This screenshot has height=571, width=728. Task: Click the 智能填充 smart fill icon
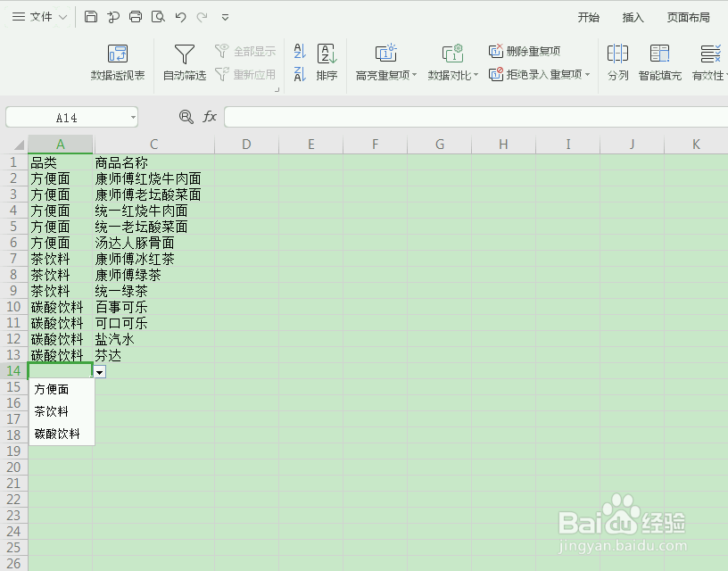[660, 62]
